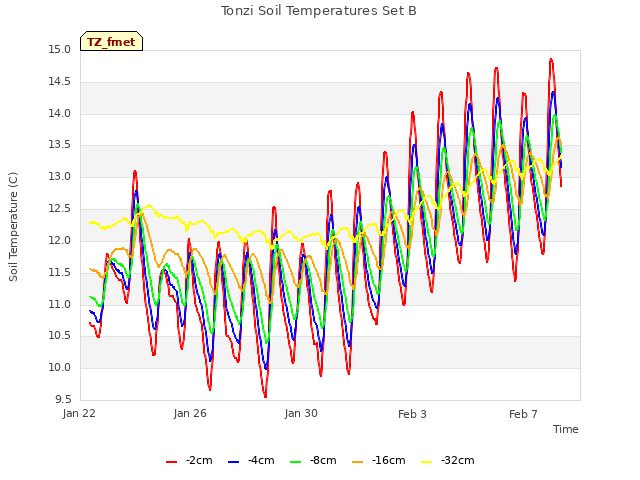
Task: Click the 10.0 y-axis tick label
Action: coord(60,367)
